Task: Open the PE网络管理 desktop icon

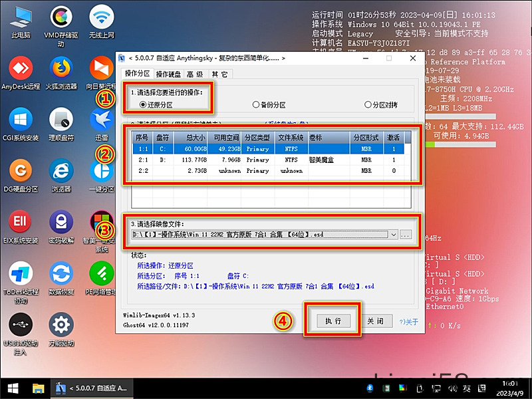Action: pos(102,278)
